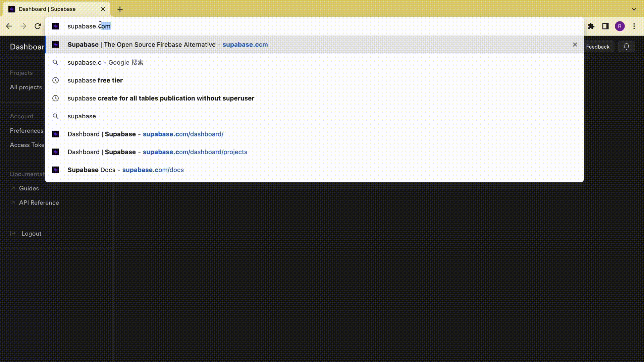The image size is (644, 362).
Task: Click the Feedback button
Action: pyautogui.click(x=598, y=47)
